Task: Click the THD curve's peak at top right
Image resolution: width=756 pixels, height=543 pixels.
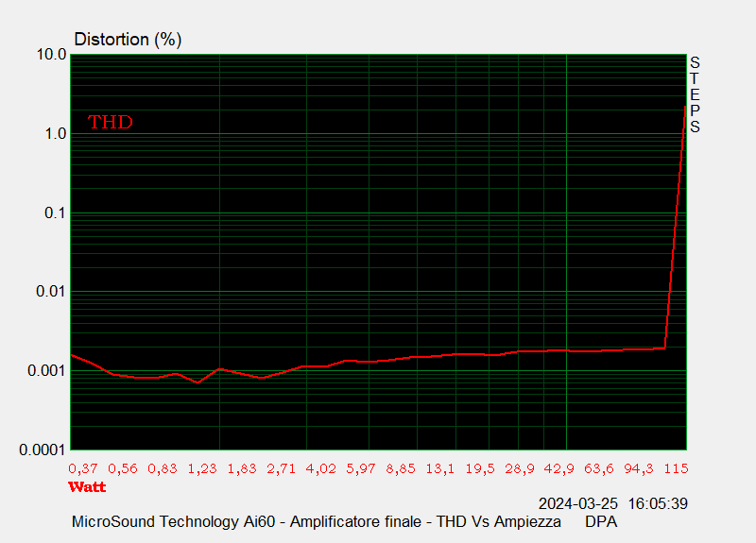Action: 685,107
